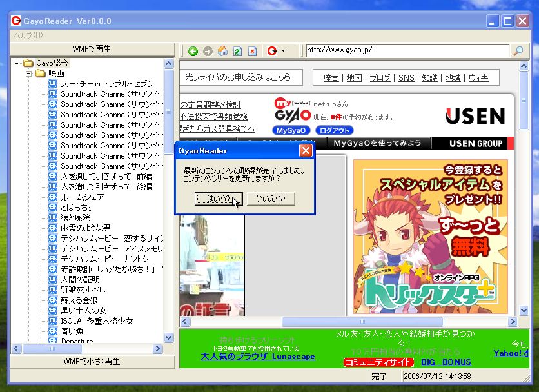Screen dimensions: 539x392
Task: Open the SNS link
Action: tap(406, 78)
